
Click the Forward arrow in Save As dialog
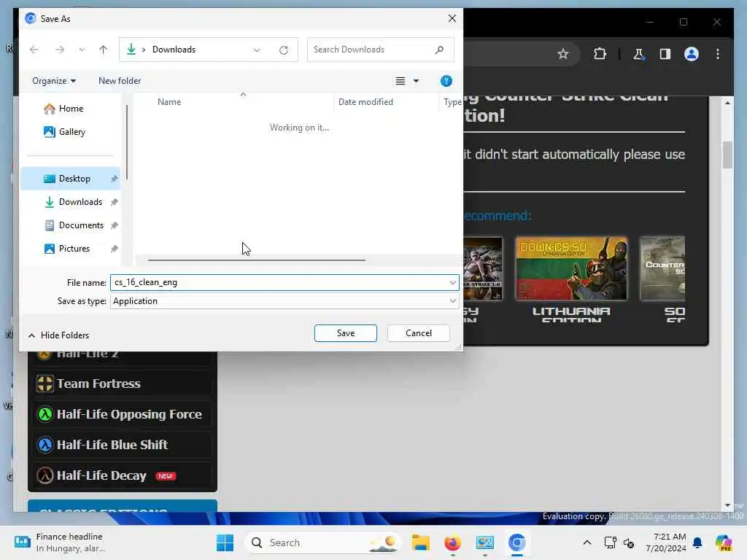pyautogui.click(x=60, y=50)
